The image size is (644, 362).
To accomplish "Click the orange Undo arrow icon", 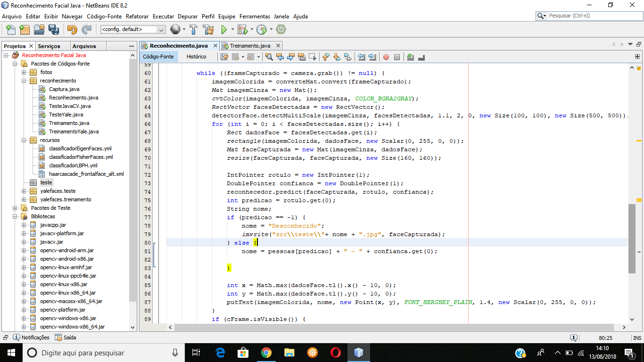I will (72, 29).
